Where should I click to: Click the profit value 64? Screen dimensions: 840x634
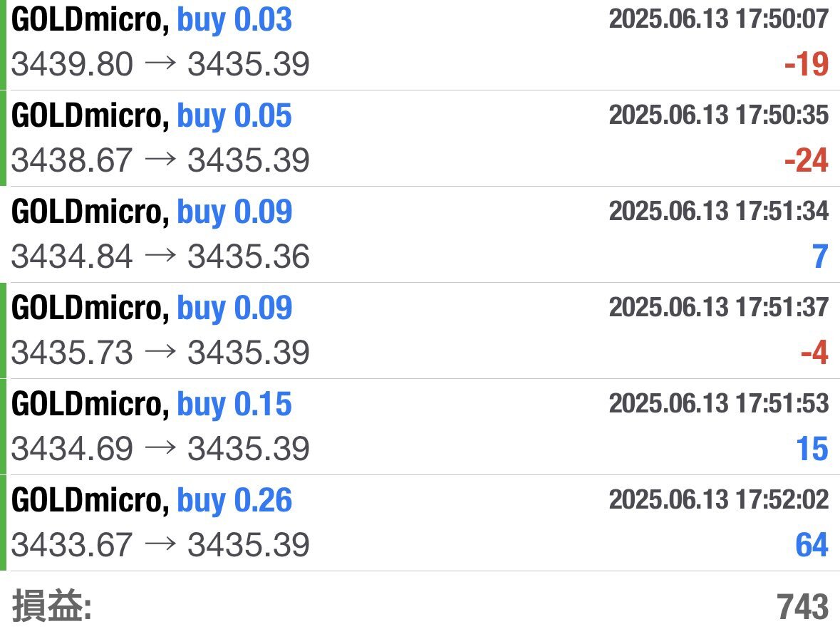812,546
